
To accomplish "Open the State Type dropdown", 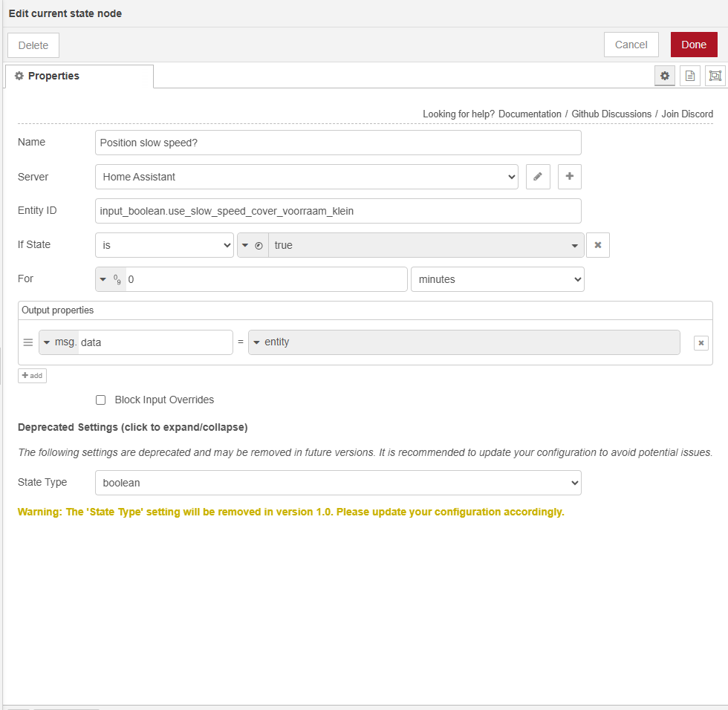I will click(338, 483).
